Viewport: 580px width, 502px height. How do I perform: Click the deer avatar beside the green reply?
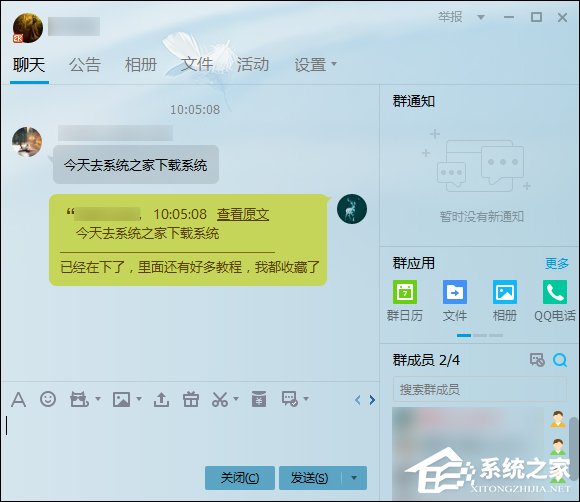pyautogui.click(x=352, y=209)
